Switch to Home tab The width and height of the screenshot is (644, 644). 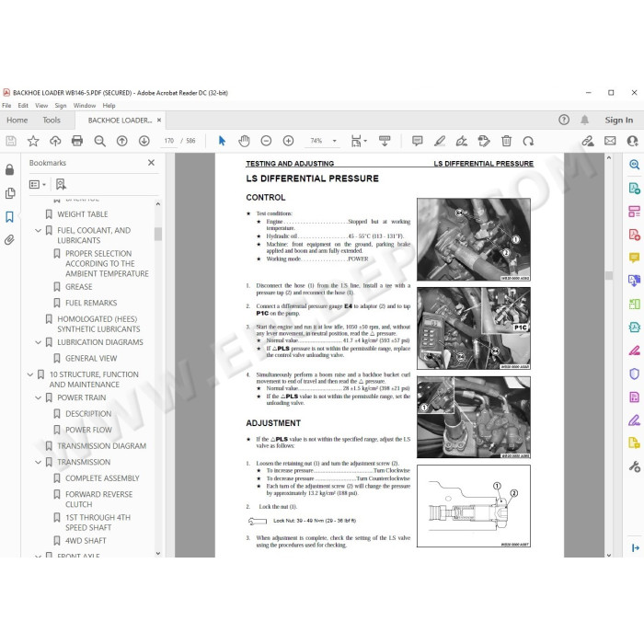(17, 120)
